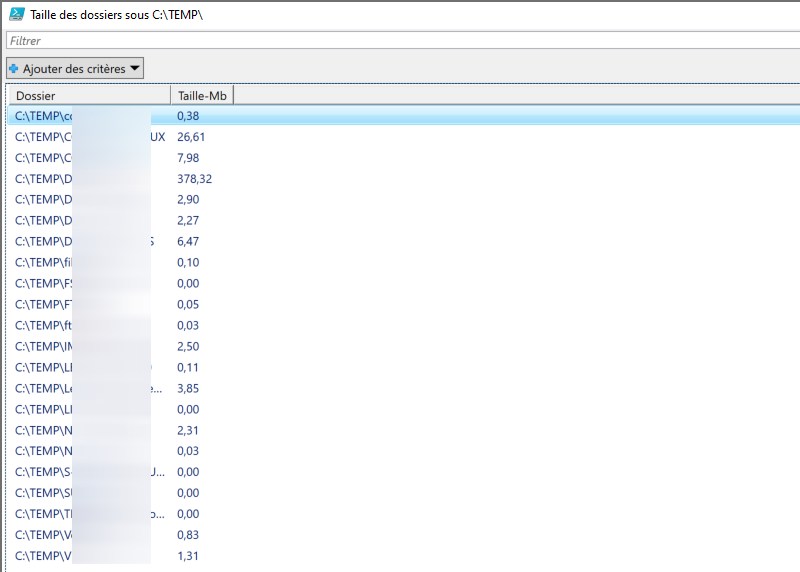Select the row showing 2,27
The image size is (800, 572).
188,220
